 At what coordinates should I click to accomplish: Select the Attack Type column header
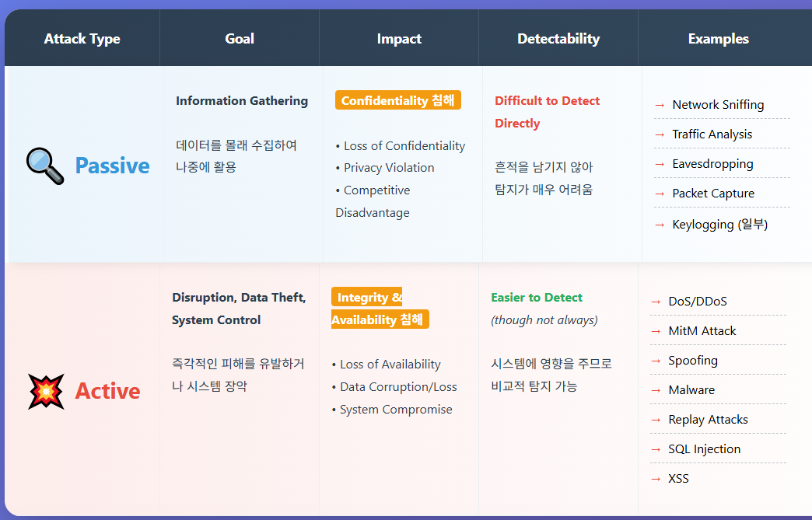pos(82,39)
